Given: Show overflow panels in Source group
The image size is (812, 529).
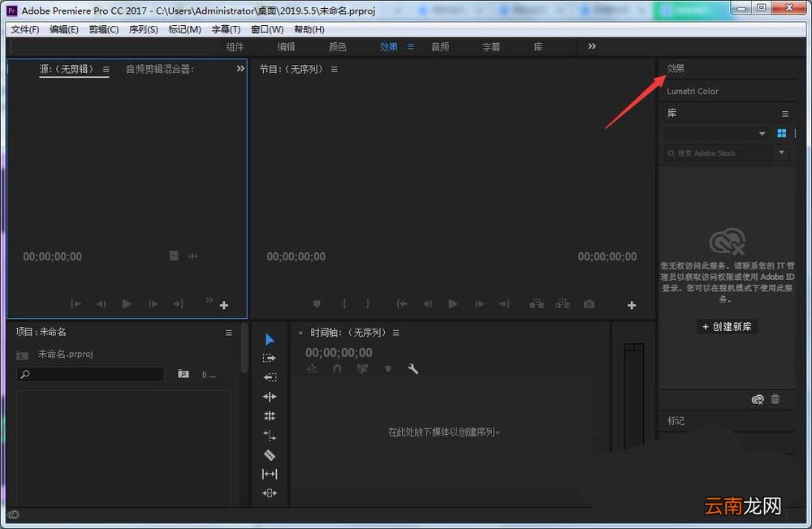Looking at the screenshot, I should [240, 68].
